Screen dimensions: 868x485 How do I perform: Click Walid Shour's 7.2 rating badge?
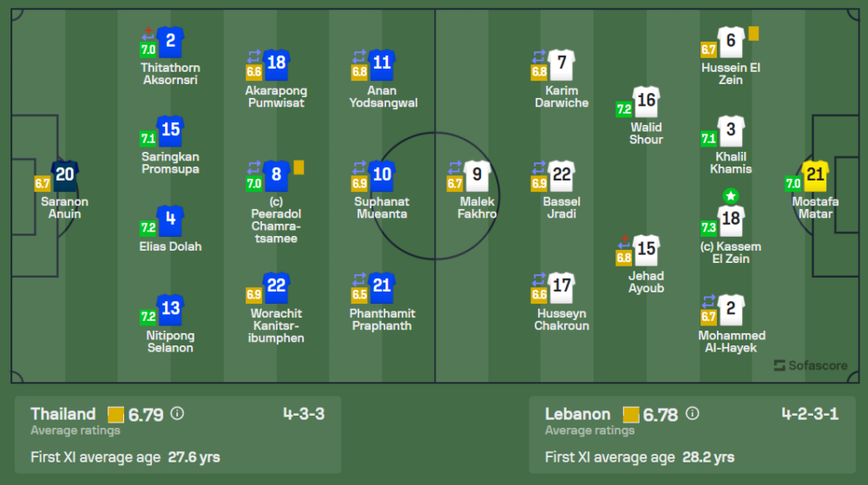tap(623, 109)
